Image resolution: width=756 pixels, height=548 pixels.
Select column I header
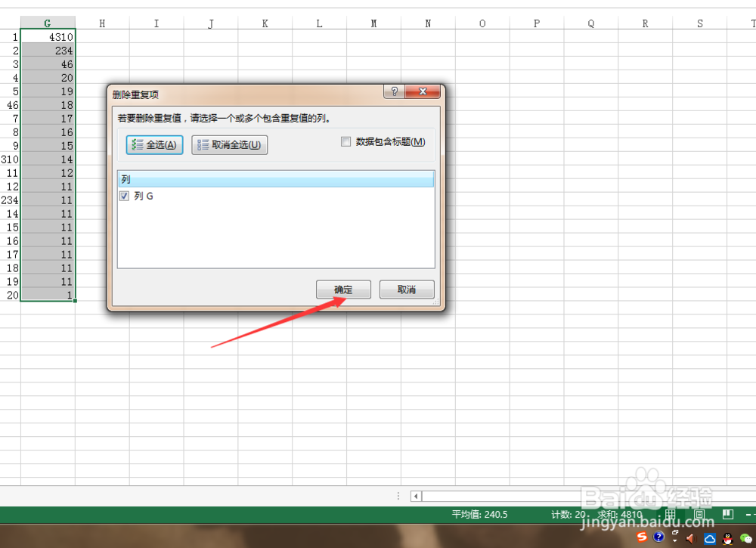pyautogui.click(x=156, y=23)
